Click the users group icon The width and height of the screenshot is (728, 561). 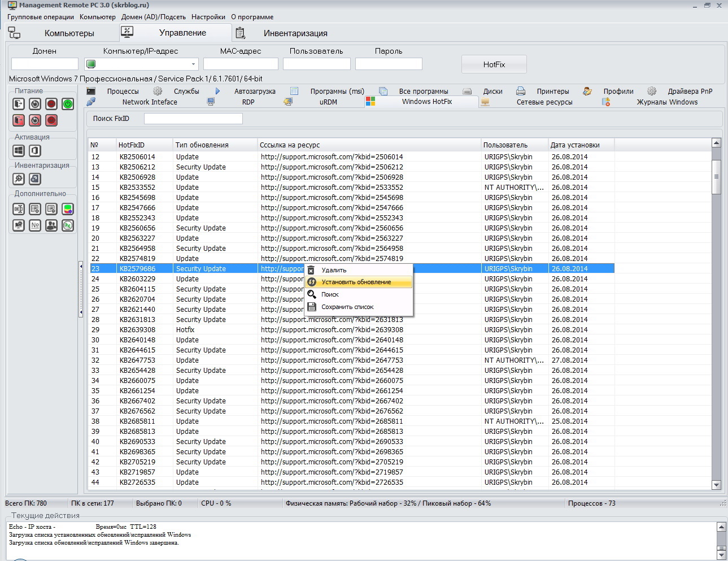tap(51, 225)
